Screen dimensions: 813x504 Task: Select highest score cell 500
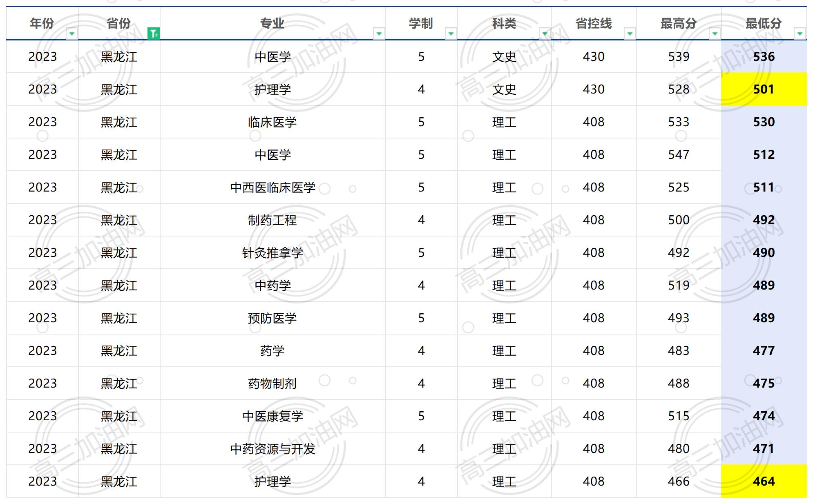(x=679, y=220)
